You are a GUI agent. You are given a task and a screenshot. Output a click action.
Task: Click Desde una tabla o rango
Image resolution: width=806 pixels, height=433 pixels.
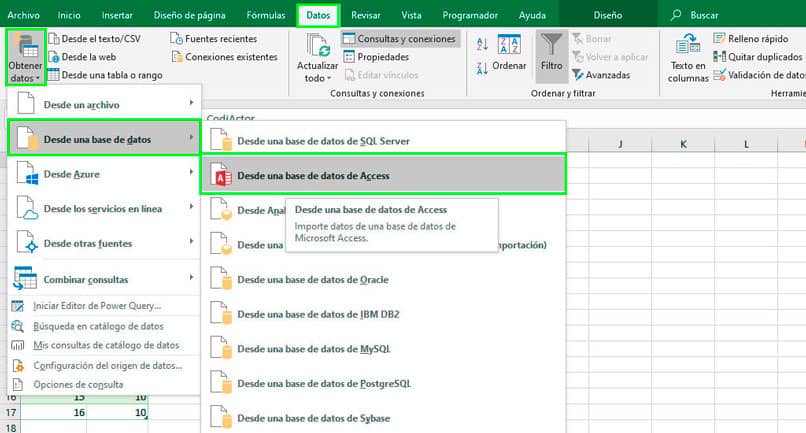[x=105, y=75]
